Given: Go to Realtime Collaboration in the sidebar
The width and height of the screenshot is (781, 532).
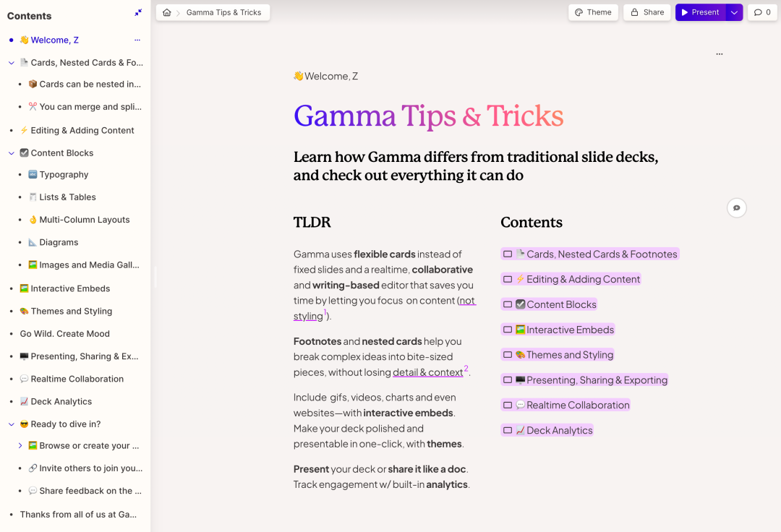Looking at the screenshot, I should tap(71, 379).
